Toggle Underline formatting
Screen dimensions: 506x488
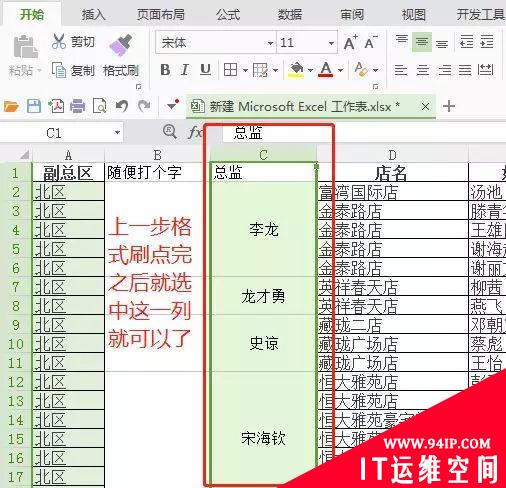coord(205,70)
